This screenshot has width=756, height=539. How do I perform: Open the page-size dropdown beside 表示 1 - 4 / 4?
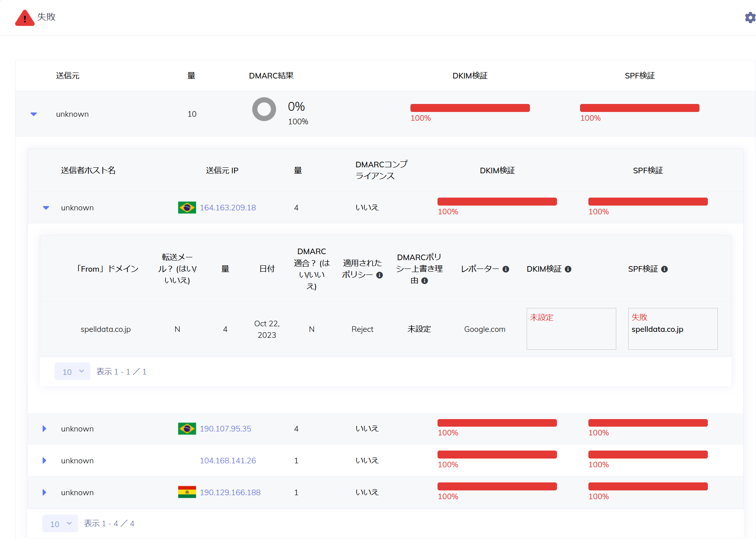click(60, 524)
